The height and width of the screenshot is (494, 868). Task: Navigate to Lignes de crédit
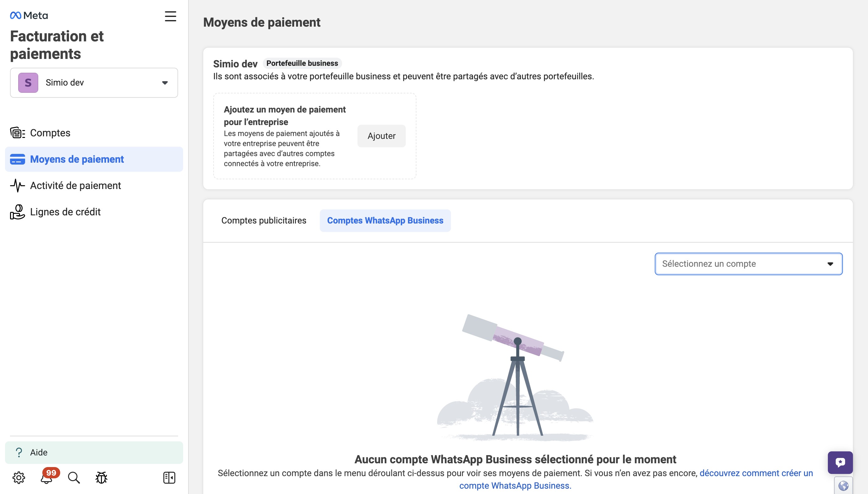pyautogui.click(x=65, y=212)
